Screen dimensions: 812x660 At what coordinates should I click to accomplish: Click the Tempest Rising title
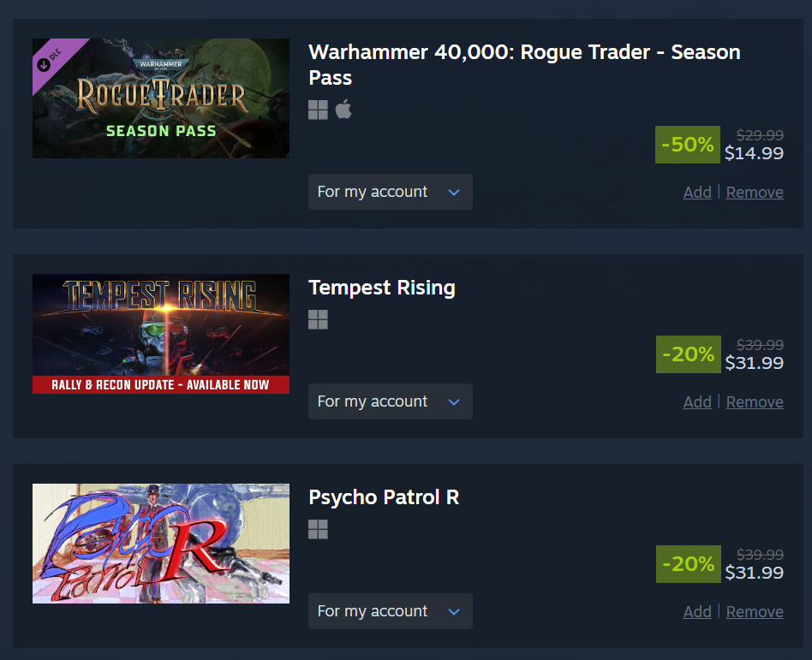[382, 288]
